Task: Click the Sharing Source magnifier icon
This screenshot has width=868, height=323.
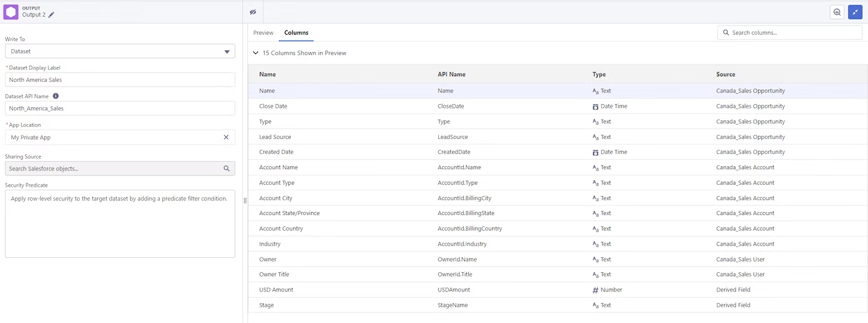Action: (227, 168)
